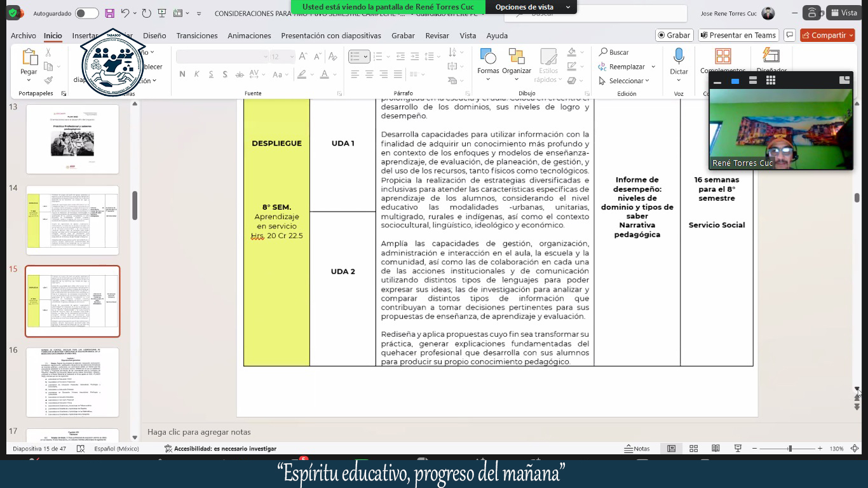
Task: Open Opciones de vista dropdown
Action: [x=531, y=7]
